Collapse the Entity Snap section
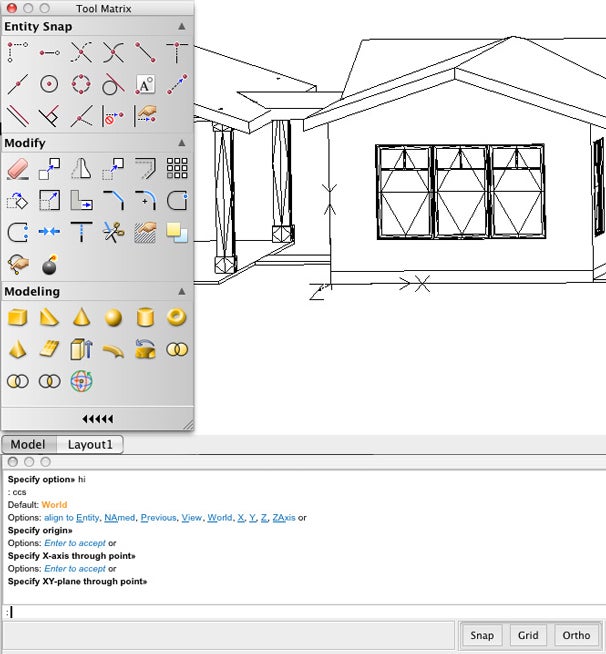The image size is (606, 654). 182,26
